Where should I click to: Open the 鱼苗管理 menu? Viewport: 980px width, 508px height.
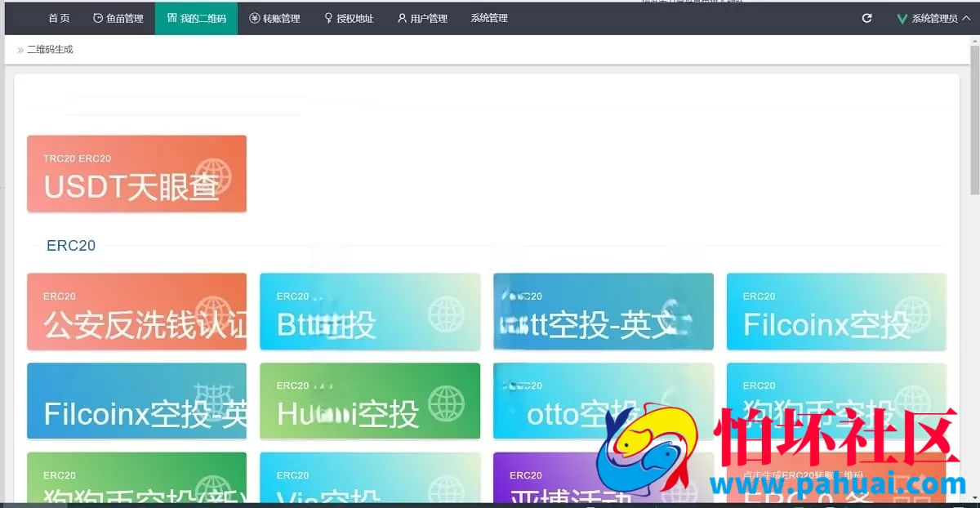tap(118, 18)
